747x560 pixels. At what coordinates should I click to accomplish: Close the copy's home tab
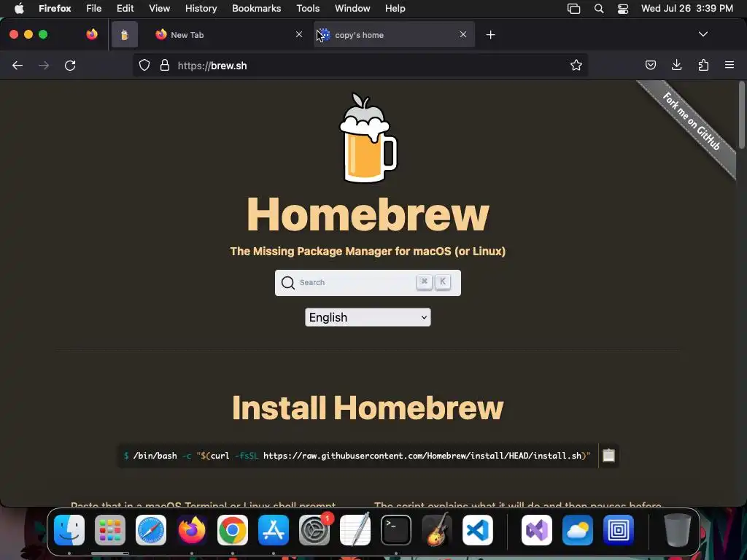point(463,34)
